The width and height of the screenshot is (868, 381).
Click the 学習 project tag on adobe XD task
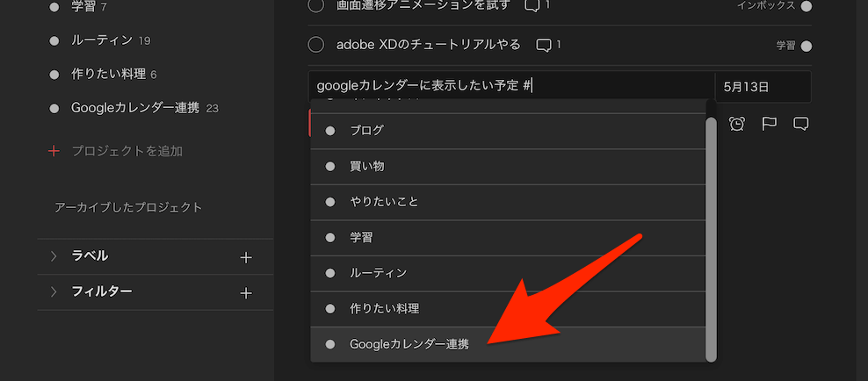tap(785, 46)
